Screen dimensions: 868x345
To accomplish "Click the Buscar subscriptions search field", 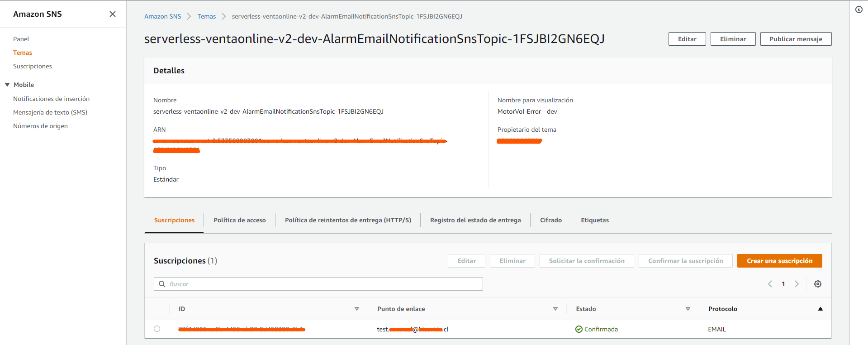I will click(323, 284).
